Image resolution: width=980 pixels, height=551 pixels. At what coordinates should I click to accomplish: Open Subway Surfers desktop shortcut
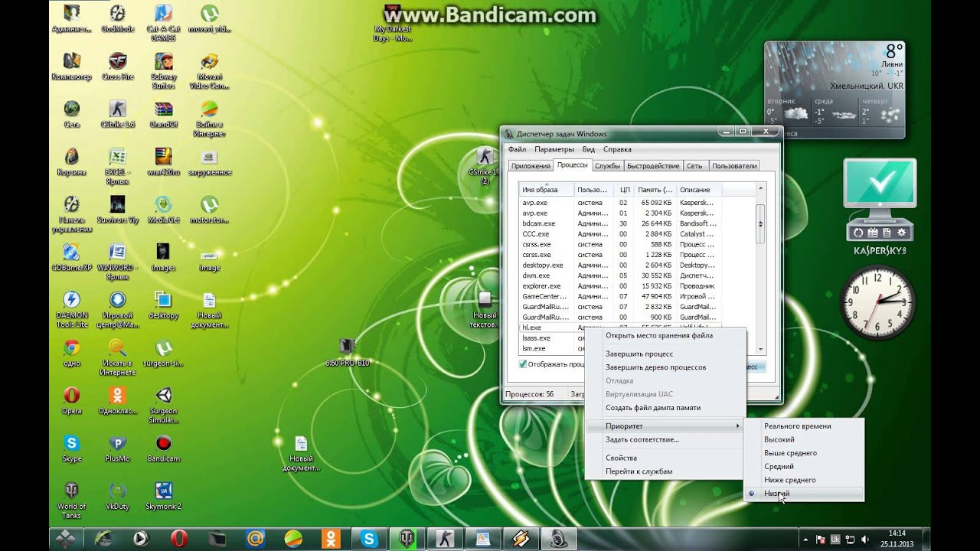point(163,70)
